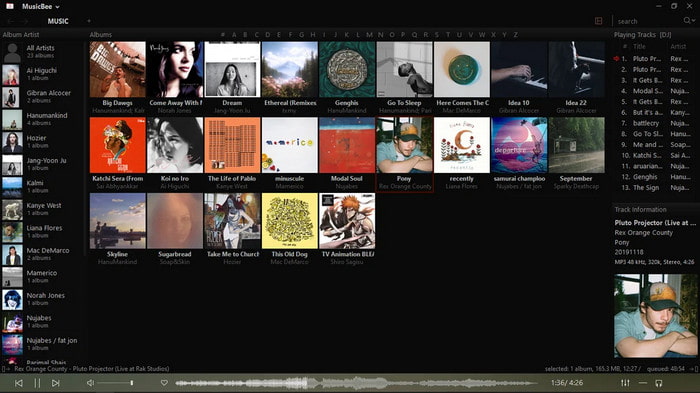
Task: Open the Dream album cover
Action: pos(232,69)
